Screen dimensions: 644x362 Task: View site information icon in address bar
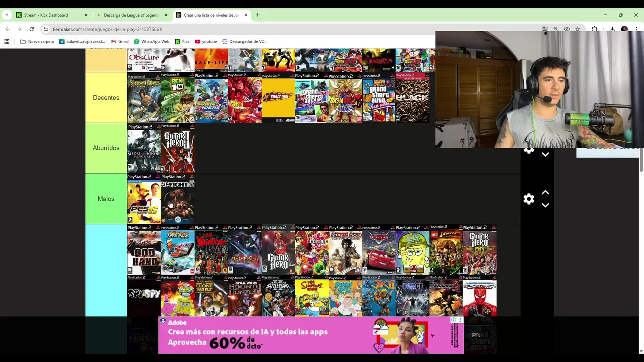[x=46, y=29]
